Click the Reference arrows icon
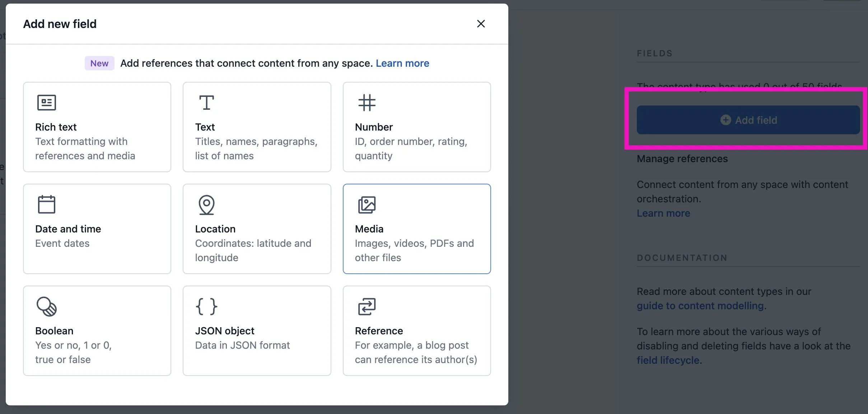Image resolution: width=868 pixels, height=414 pixels. 367,306
